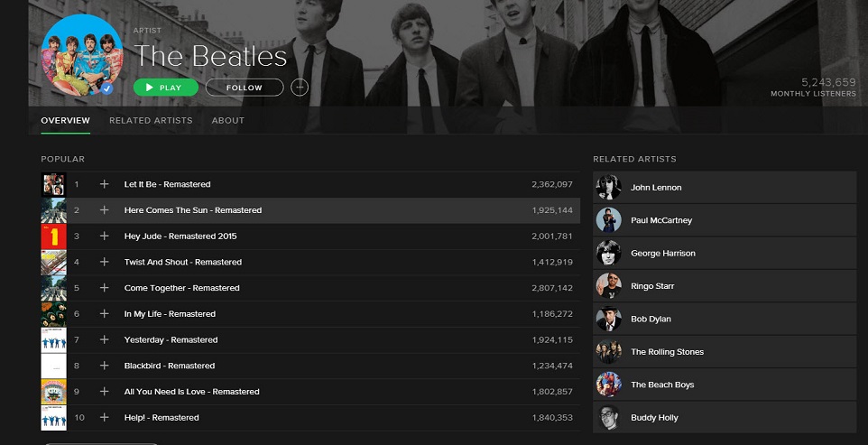Open Bob Dylan from related artists
The image size is (868, 445).
[x=725, y=319]
